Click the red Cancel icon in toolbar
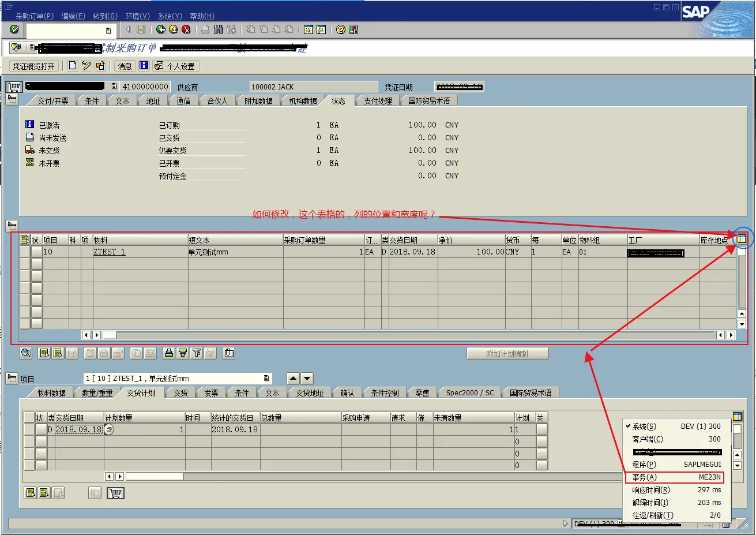756x535 pixels. click(x=186, y=29)
